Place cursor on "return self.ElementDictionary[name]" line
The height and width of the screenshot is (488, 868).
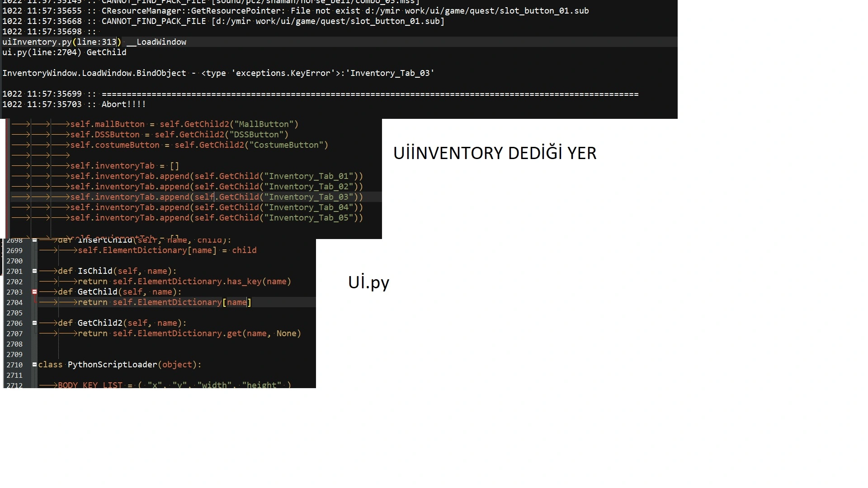pyautogui.click(x=165, y=302)
